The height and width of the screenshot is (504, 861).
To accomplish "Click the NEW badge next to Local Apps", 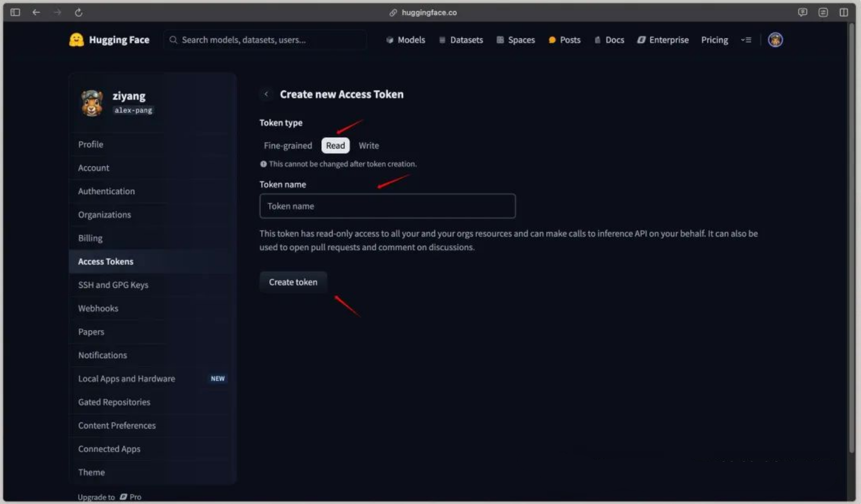I will 218,379.
